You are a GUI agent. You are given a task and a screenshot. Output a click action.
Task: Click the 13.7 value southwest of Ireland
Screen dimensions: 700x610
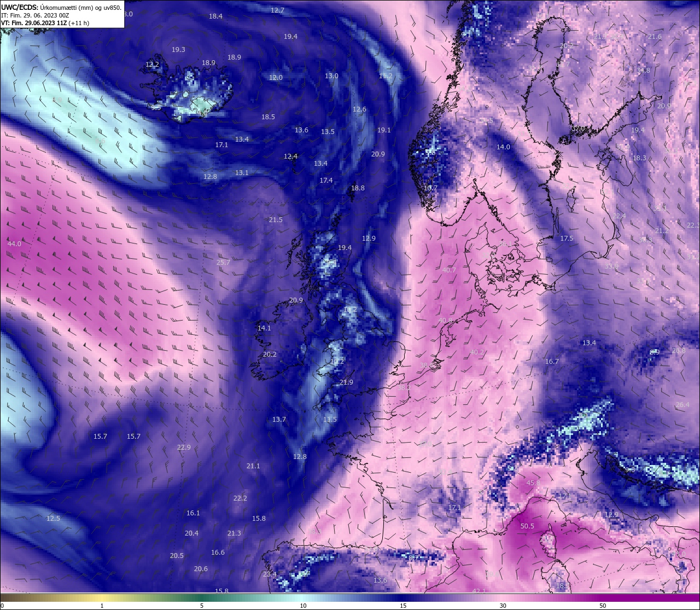pos(279,420)
